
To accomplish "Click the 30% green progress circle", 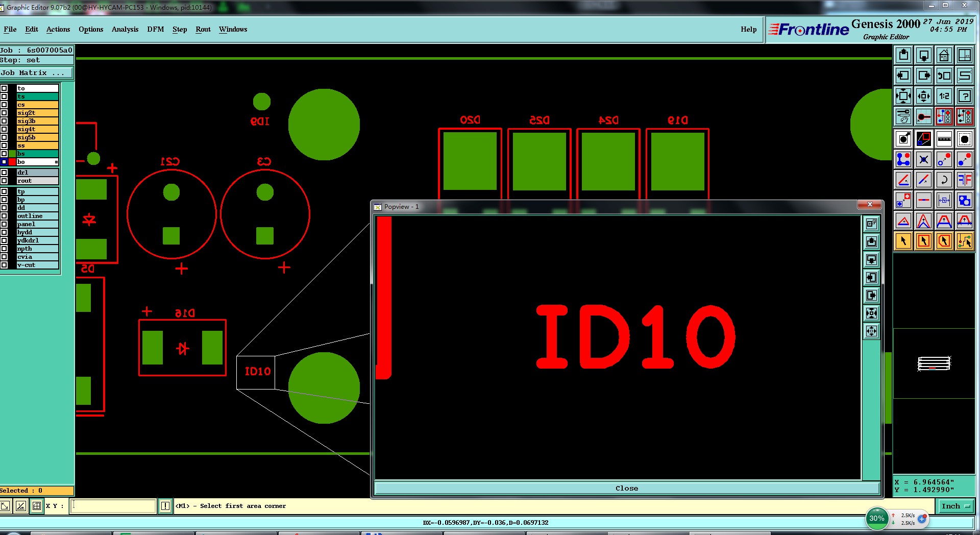I will point(877,518).
